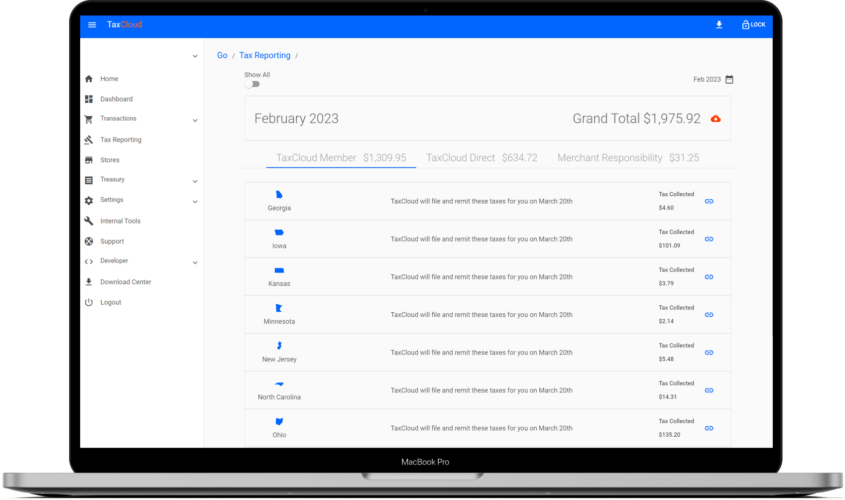Viewport: 845px width, 500px height.
Task: Click the Lock button
Action: click(x=753, y=25)
